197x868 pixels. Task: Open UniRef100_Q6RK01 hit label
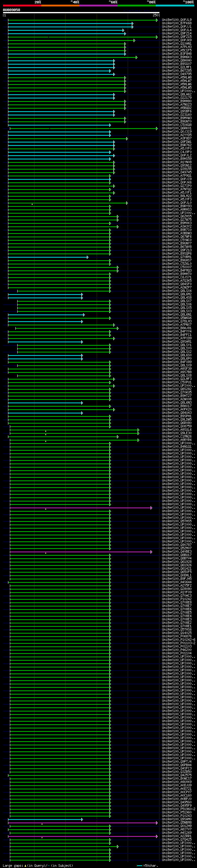pos(177,128)
